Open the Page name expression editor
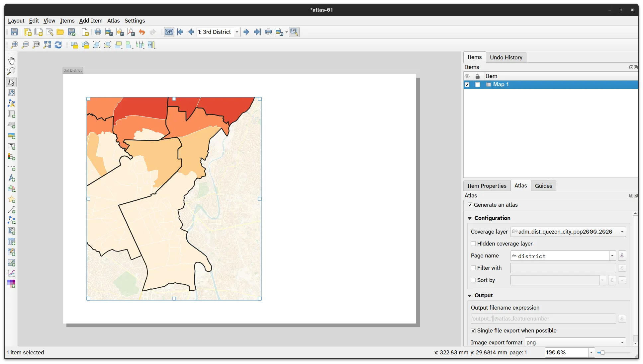 click(x=622, y=255)
